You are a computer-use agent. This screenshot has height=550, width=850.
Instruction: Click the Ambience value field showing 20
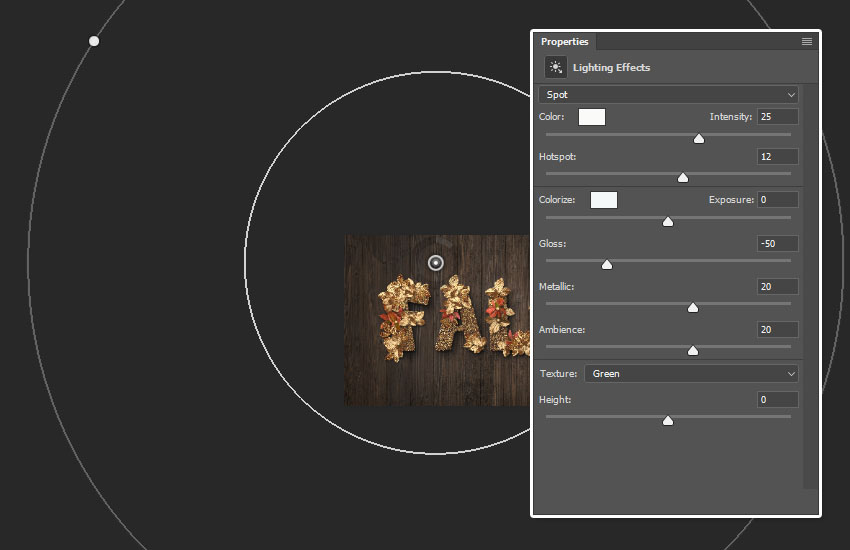(777, 329)
